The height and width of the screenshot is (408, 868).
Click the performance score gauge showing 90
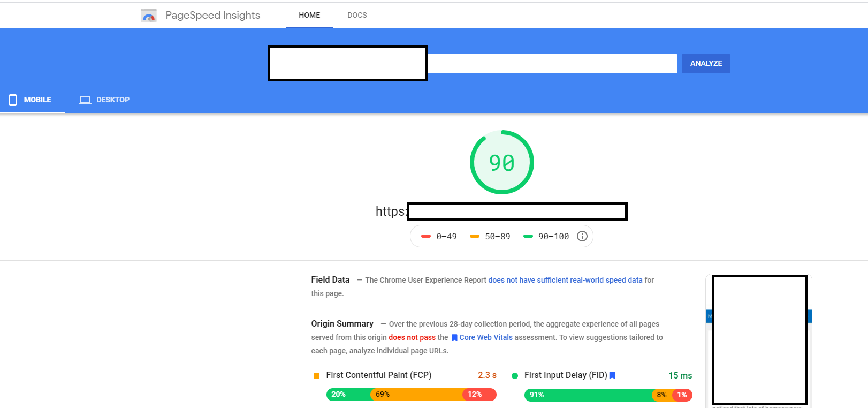[502, 162]
